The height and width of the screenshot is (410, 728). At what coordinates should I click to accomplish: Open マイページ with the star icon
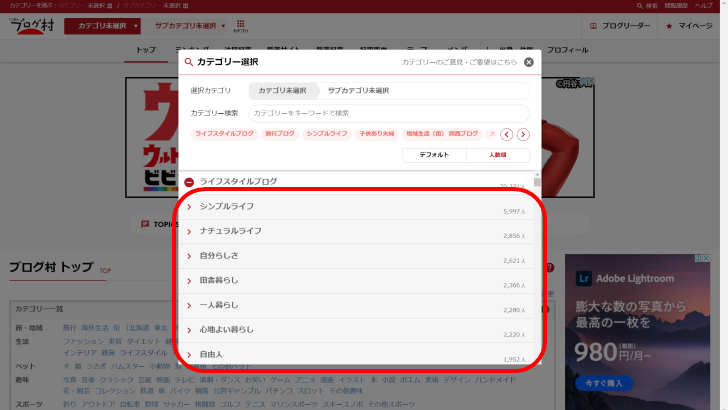(x=689, y=26)
